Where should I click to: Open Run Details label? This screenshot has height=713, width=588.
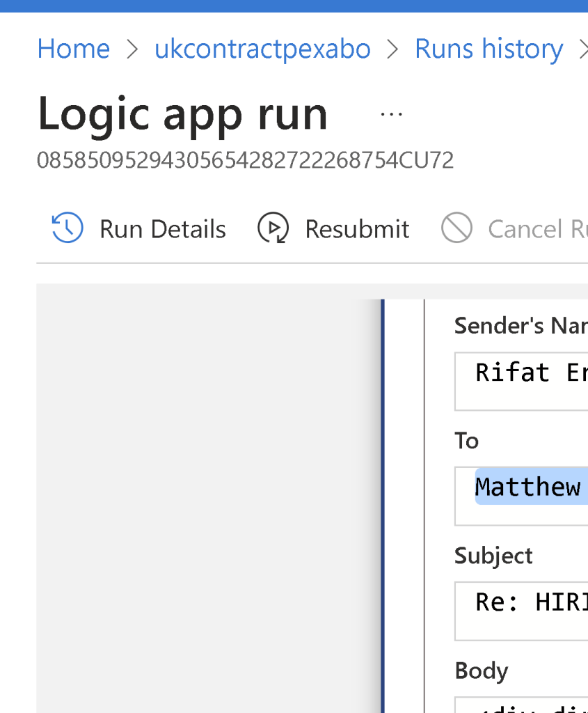(163, 228)
